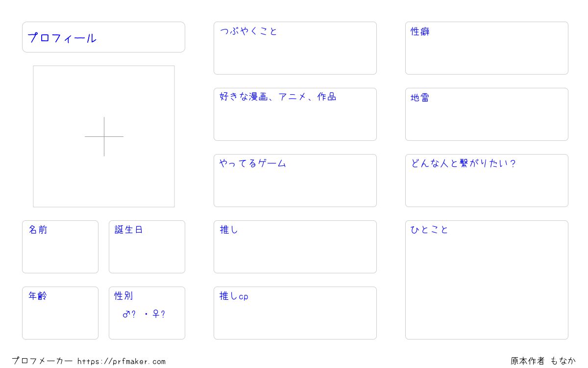Click the 年齢 age field
The image size is (588, 368).
pos(60,313)
